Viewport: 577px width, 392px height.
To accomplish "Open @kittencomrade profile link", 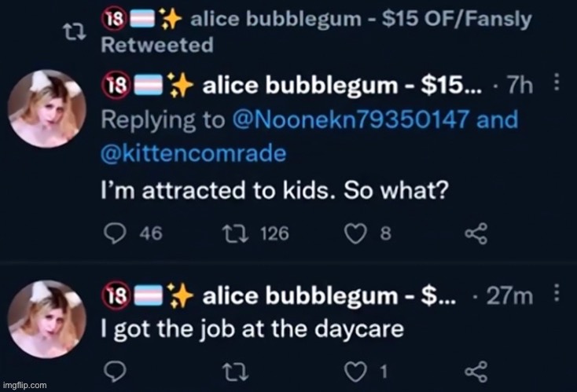I will (x=193, y=154).
